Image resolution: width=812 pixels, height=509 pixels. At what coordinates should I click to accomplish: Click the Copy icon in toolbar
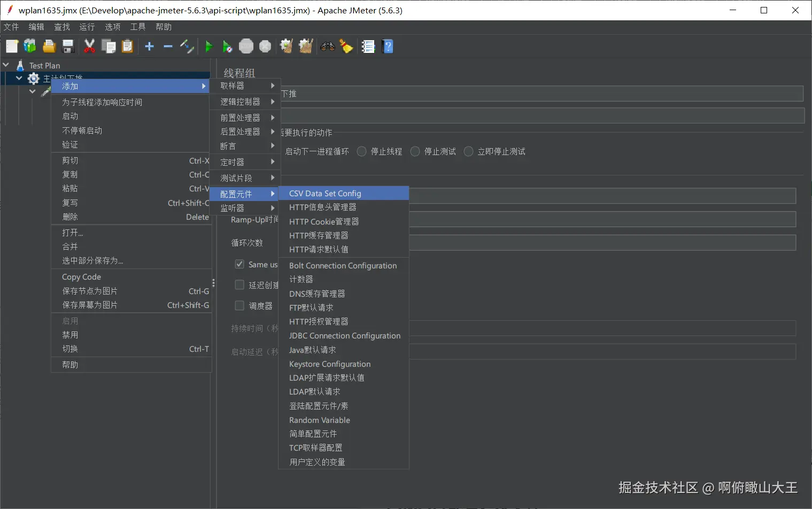[109, 47]
